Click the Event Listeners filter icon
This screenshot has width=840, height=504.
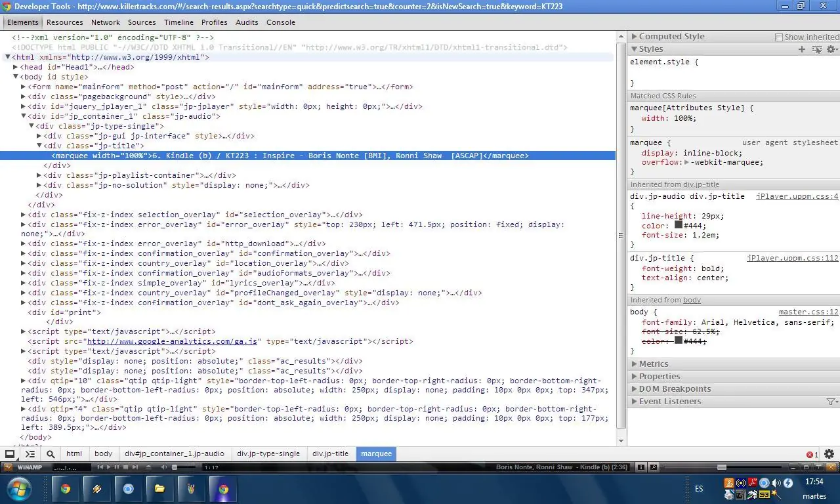pyautogui.click(x=832, y=402)
